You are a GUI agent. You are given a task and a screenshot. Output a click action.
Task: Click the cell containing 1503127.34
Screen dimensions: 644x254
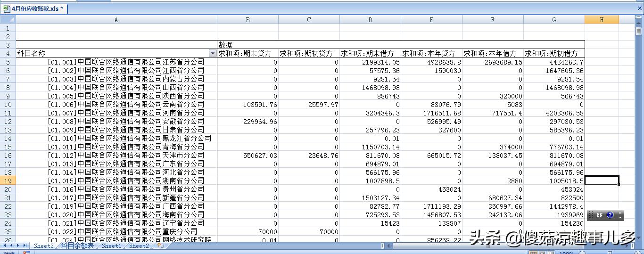pos(370,197)
